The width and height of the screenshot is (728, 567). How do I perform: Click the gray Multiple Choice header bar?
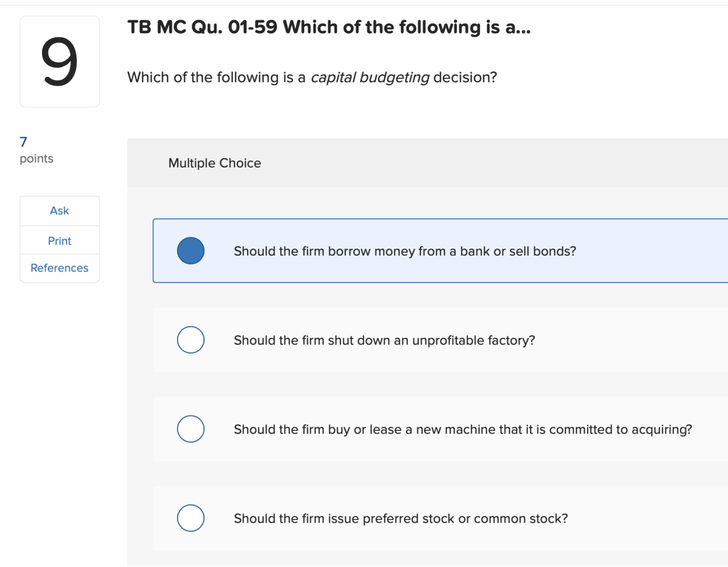pyautogui.click(x=400, y=163)
